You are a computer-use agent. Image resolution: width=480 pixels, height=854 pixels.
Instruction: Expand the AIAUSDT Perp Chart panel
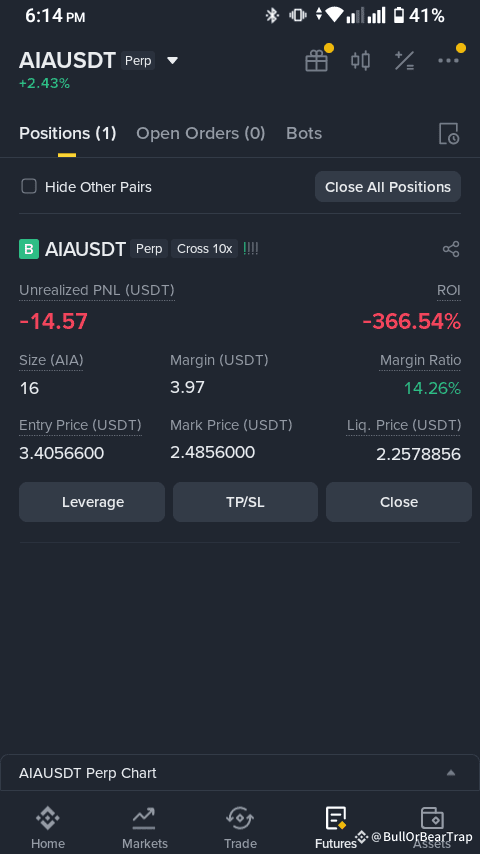(x=240, y=773)
